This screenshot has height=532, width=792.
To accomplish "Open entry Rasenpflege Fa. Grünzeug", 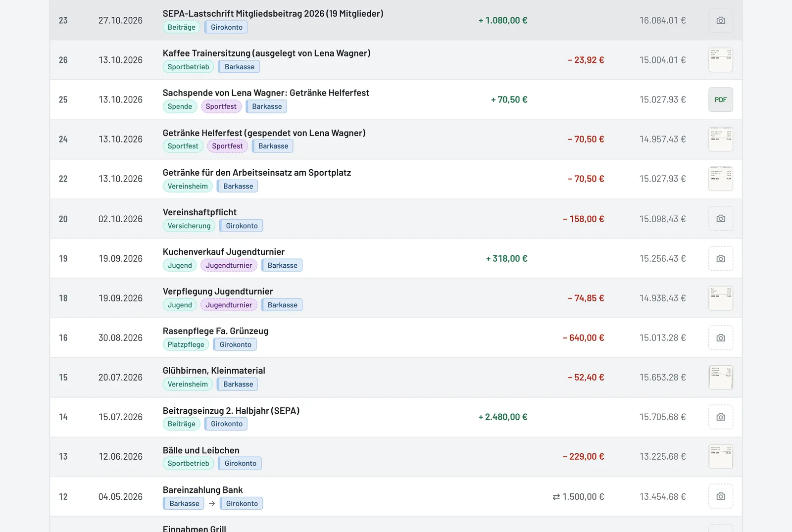I will 215,331.
